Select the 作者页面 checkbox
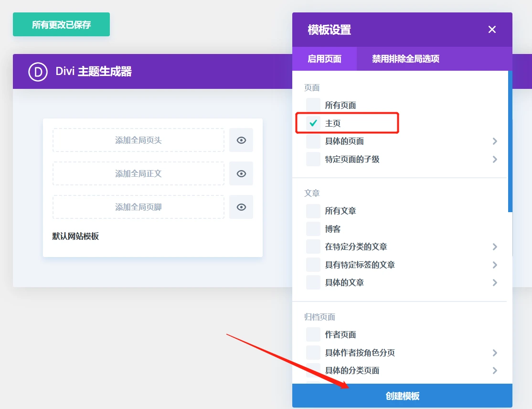Image resolution: width=532 pixels, height=409 pixels. (313, 334)
